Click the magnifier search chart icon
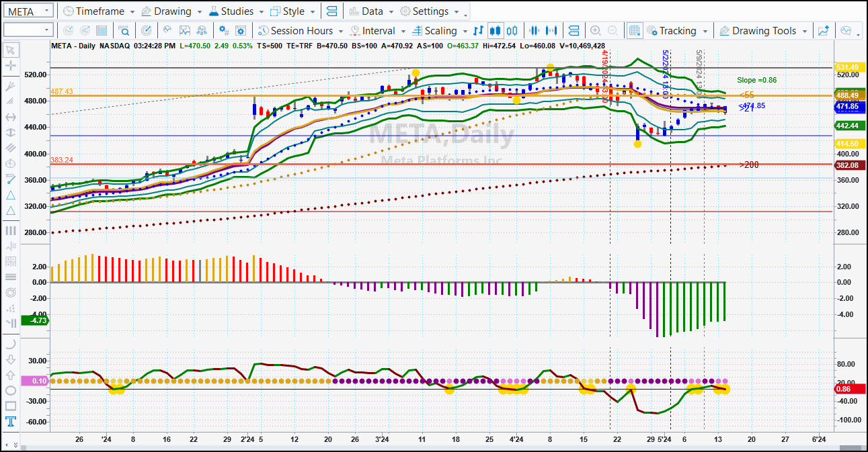Viewport: 868px width, 452px height. pyautogui.click(x=124, y=31)
